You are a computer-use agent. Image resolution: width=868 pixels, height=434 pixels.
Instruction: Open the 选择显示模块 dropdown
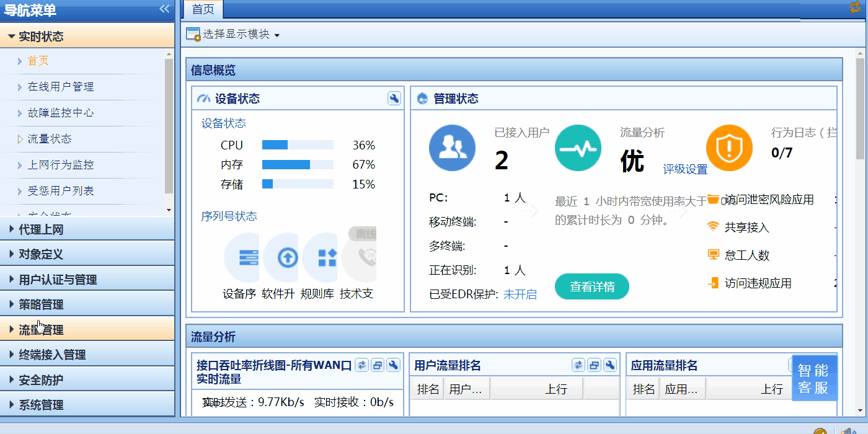click(234, 35)
